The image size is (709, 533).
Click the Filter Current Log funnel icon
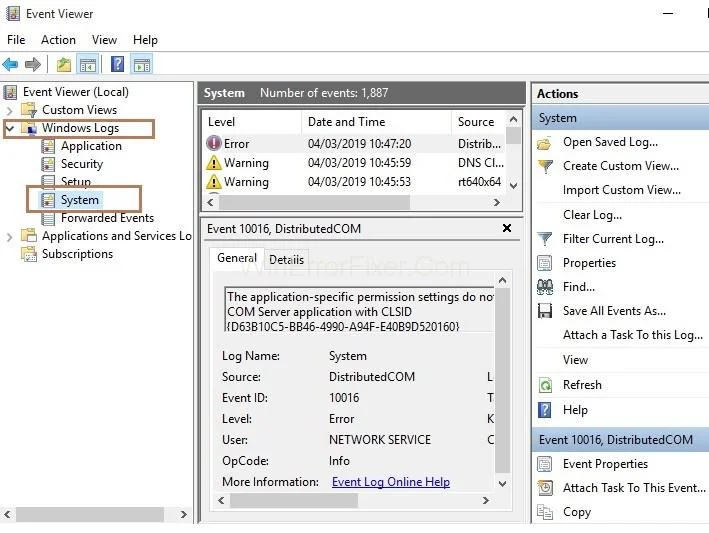point(545,239)
